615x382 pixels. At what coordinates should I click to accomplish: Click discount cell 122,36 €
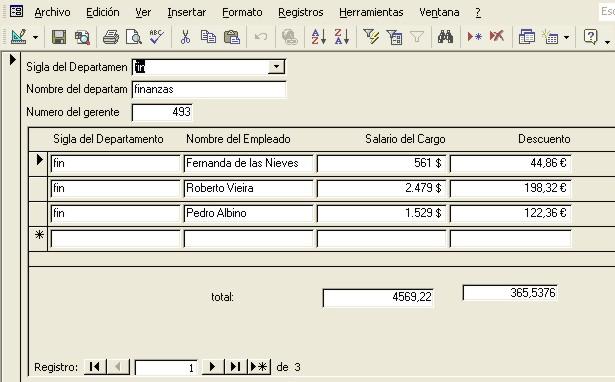[511, 213]
